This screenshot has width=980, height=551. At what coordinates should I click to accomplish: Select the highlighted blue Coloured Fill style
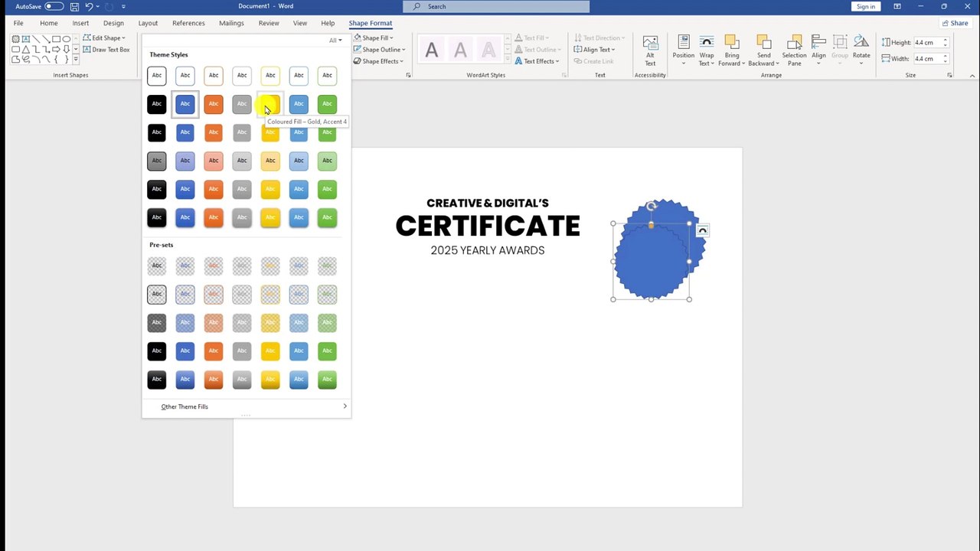pyautogui.click(x=185, y=103)
